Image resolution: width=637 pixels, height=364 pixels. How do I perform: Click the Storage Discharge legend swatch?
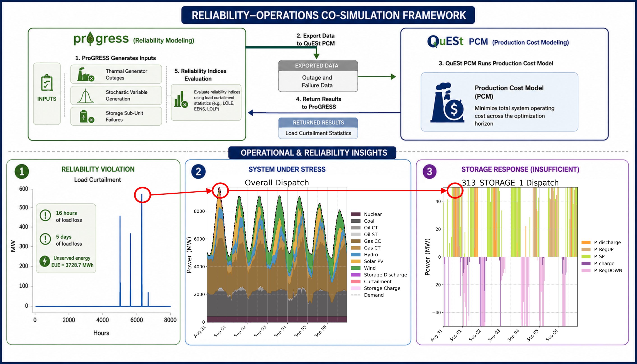tap(355, 275)
